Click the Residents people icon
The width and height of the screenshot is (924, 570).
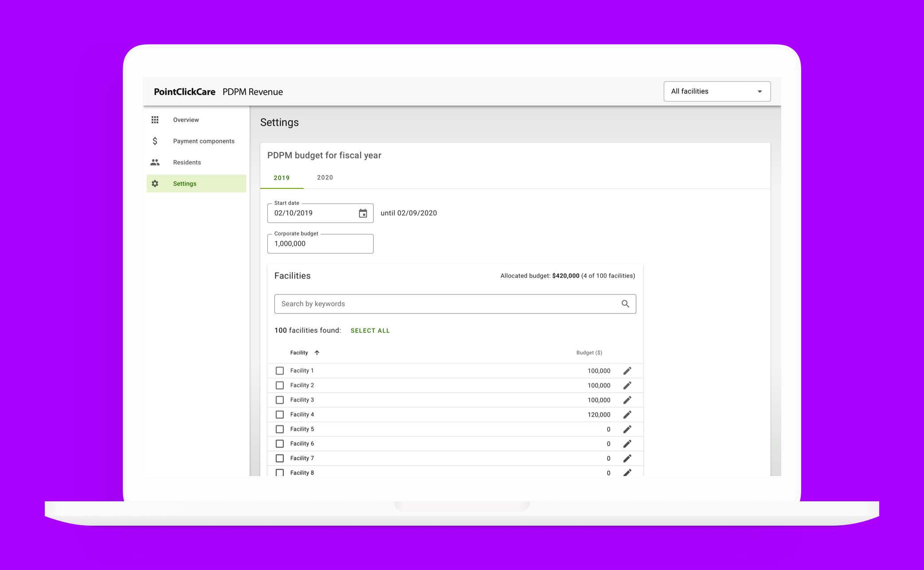(x=155, y=162)
